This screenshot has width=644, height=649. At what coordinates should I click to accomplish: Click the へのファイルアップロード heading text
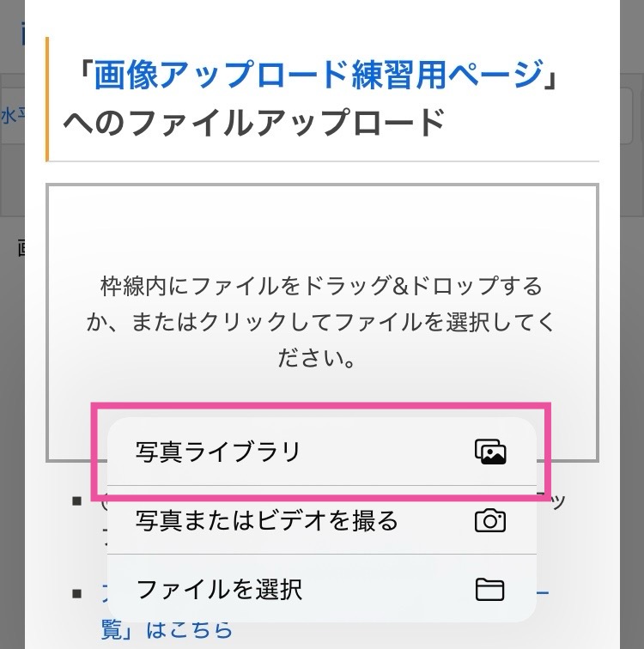[254, 123]
